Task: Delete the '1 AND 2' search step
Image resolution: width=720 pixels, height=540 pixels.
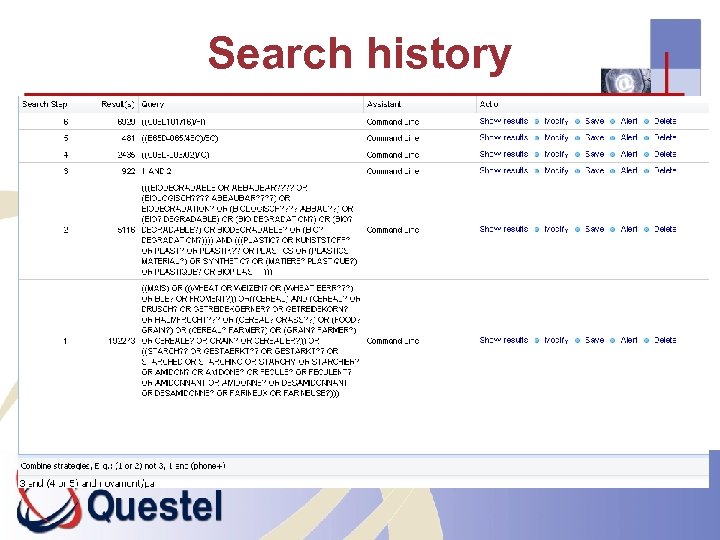Action: tap(665, 171)
